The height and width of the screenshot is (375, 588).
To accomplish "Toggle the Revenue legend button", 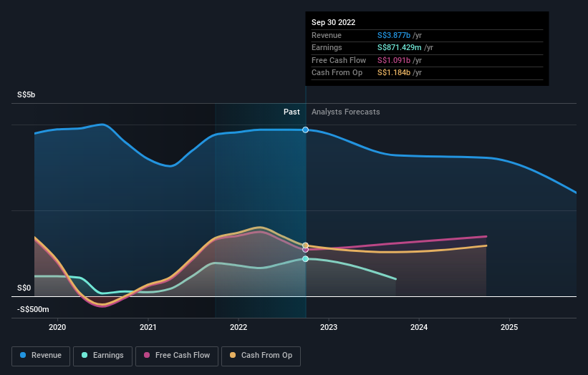I will (41, 356).
